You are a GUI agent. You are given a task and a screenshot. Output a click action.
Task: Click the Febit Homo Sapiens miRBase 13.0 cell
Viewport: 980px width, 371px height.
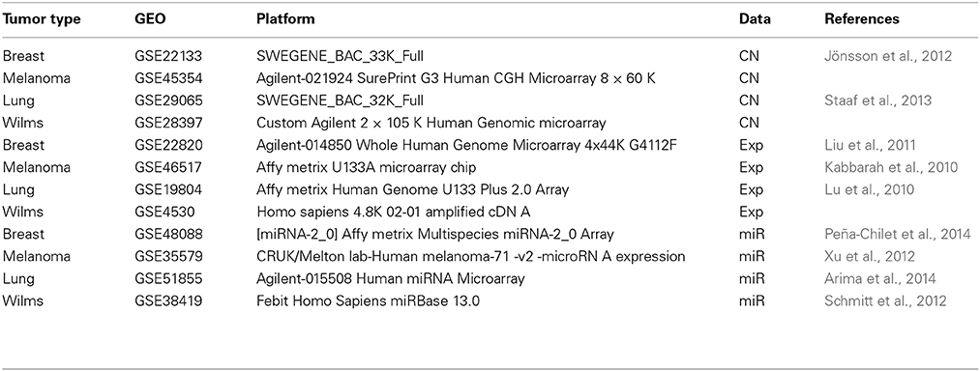(x=369, y=301)
